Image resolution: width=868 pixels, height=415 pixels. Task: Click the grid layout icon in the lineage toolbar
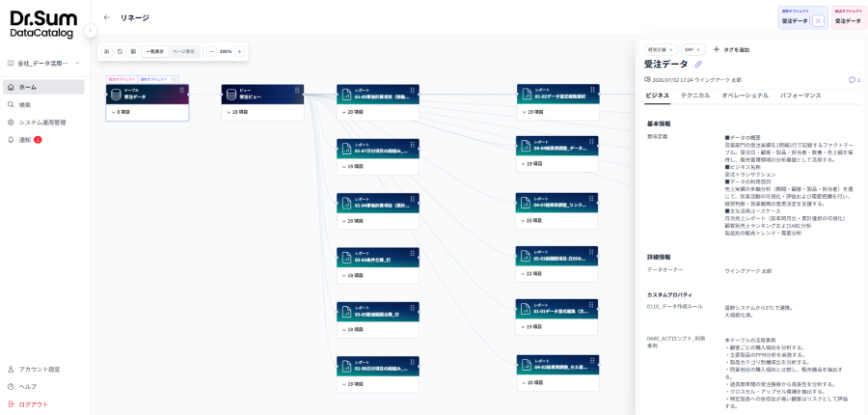(133, 51)
